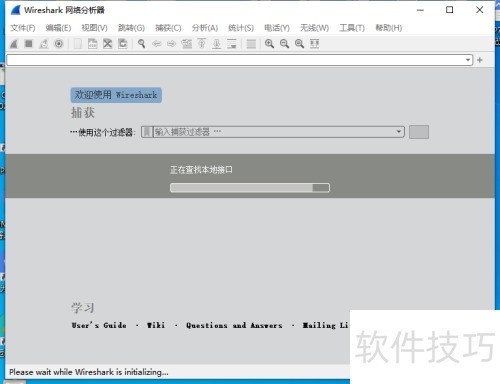The width and height of the screenshot is (500, 384).
Task: Open the 编辑(E) menu
Action: click(58, 28)
